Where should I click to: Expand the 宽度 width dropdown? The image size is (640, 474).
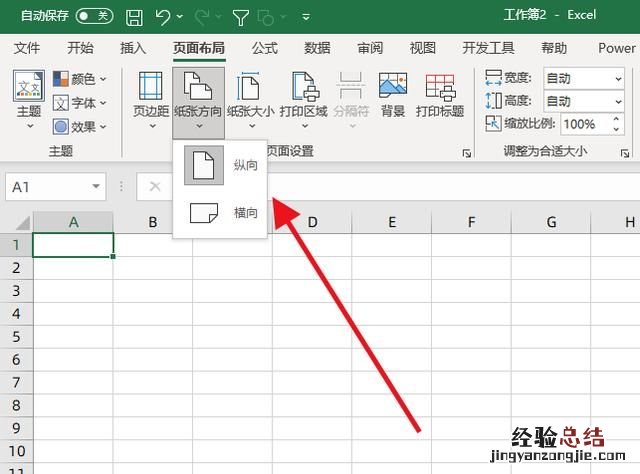click(x=616, y=78)
